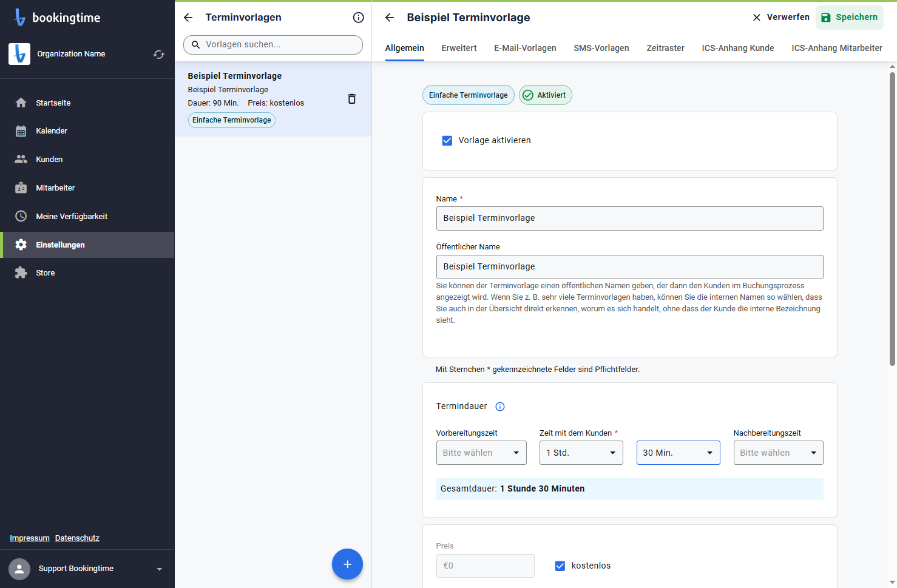This screenshot has width=897, height=588.
Task: Click the bookingtime logo
Action: click(57, 18)
